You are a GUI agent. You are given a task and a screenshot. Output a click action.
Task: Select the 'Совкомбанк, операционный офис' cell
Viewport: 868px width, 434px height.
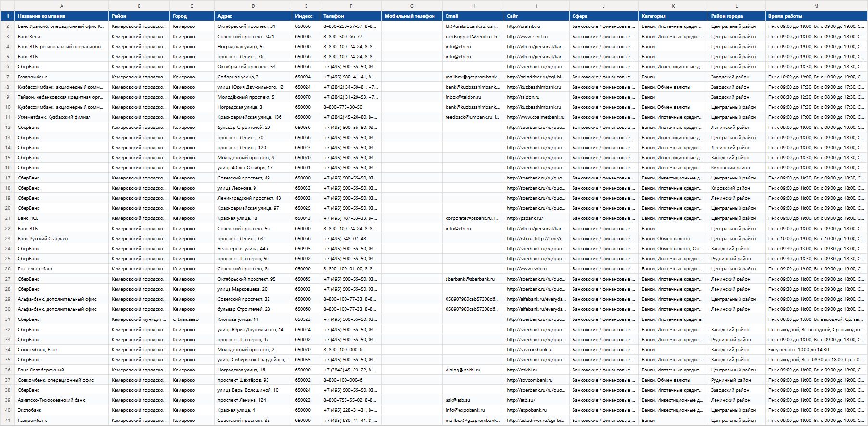pyautogui.click(x=62, y=380)
